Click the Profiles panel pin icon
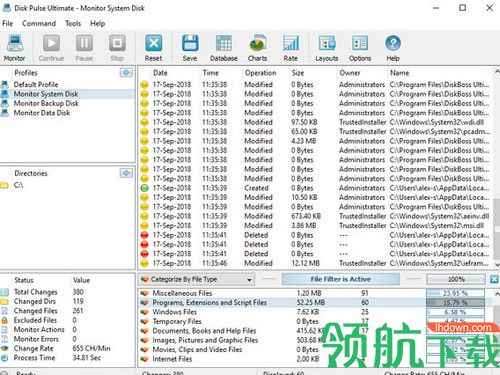This screenshot has height=375, width=500. pyautogui.click(x=126, y=72)
